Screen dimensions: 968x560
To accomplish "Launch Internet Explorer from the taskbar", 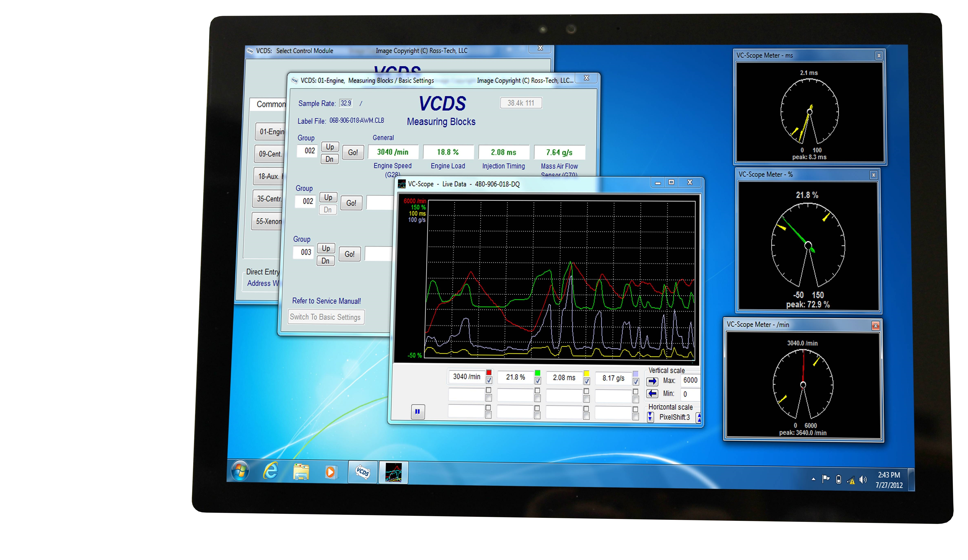I will point(270,471).
